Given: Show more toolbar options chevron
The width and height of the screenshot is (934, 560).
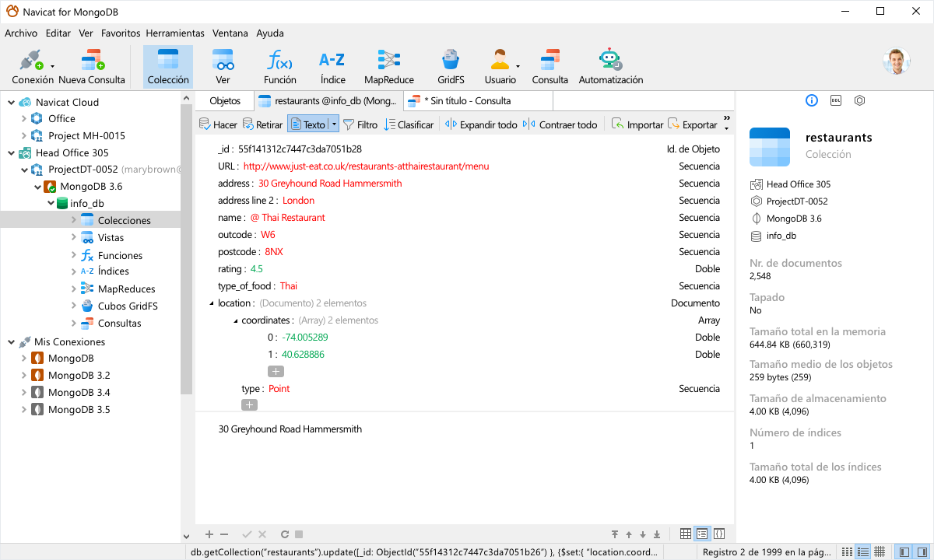Looking at the screenshot, I should tap(727, 118).
